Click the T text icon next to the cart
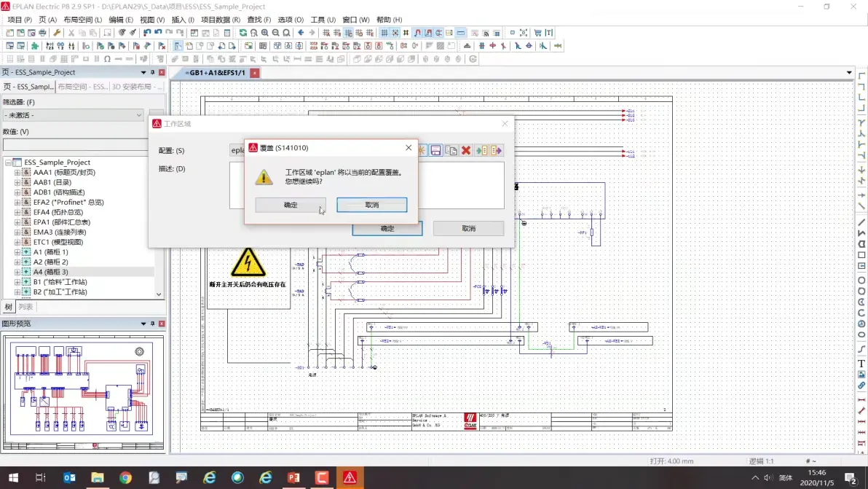Image resolution: width=868 pixels, height=489 pixels. (548, 33)
